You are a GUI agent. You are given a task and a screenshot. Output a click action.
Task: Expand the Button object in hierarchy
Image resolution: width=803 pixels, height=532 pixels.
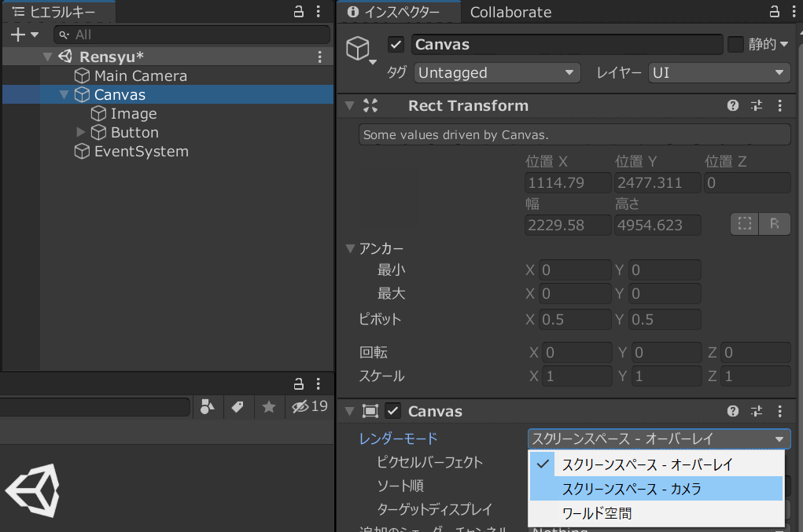[x=80, y=132]
